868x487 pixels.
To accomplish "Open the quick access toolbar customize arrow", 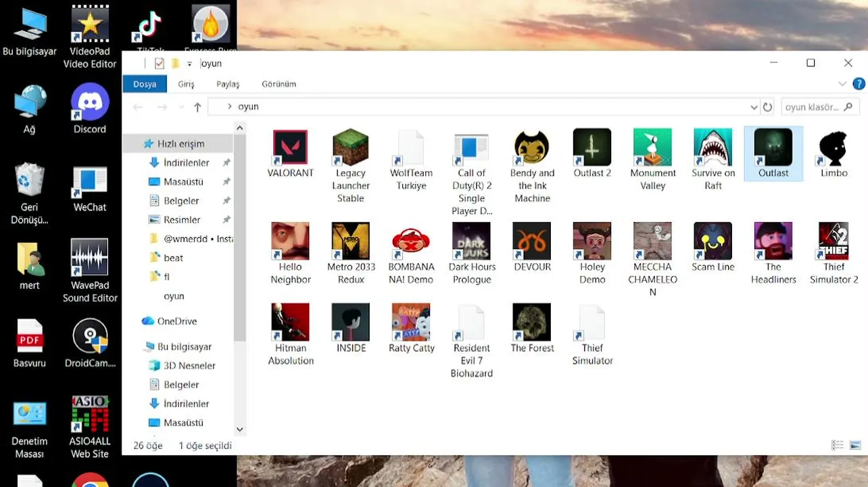I will tap(189, 64).
